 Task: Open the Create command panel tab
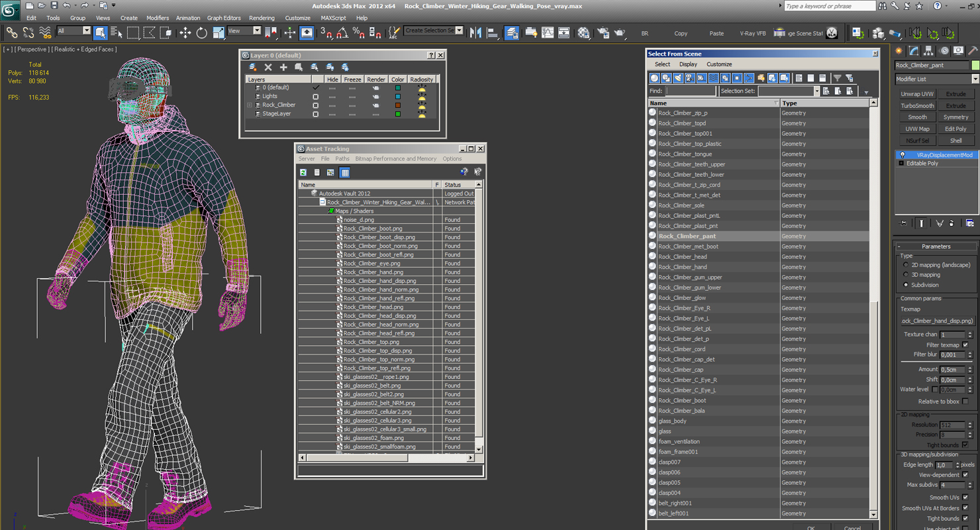[899, 50]
